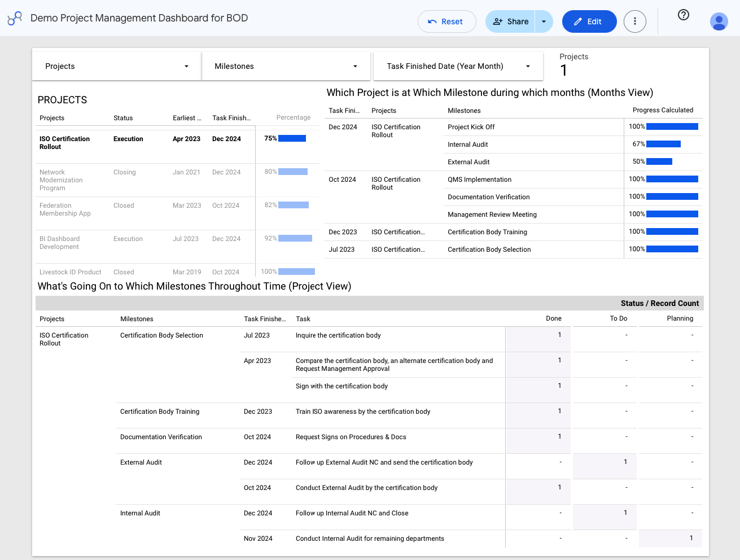The image size is (740, 560).
Task: Click the Earliest column header in Projects table
Action: 187,118
